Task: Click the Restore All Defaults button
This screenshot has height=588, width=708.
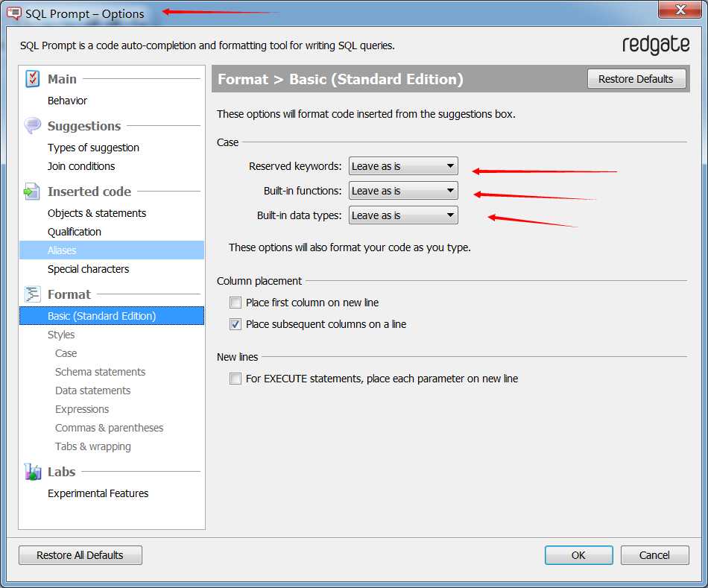Action: point(80,555)
